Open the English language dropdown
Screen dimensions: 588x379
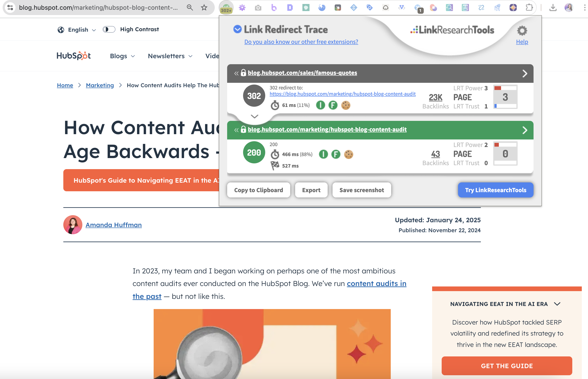pyautogui.click(x=77, y=30)
